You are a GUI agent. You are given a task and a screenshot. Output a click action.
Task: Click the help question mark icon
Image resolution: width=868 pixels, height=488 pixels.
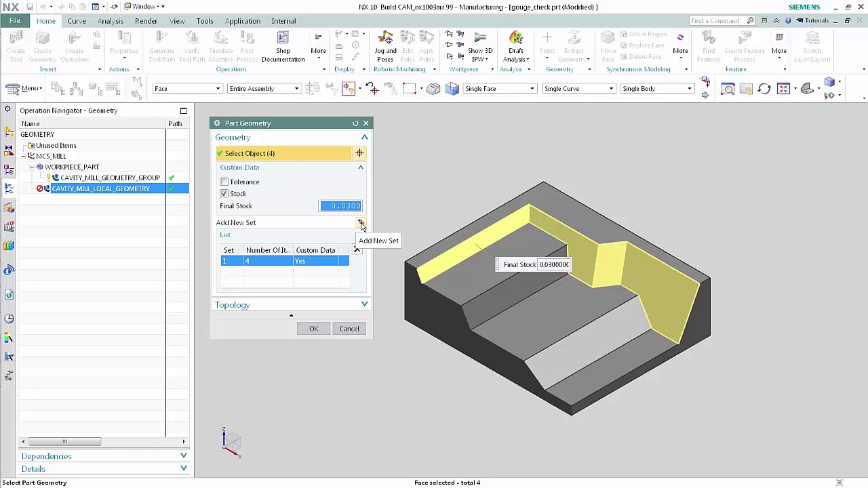tap(789, 20)
